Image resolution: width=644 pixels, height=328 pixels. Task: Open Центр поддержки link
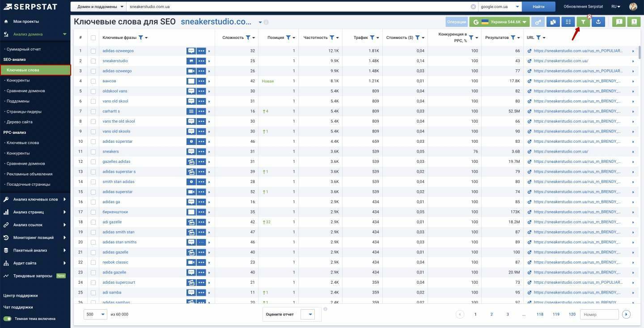tap(21, 296)
